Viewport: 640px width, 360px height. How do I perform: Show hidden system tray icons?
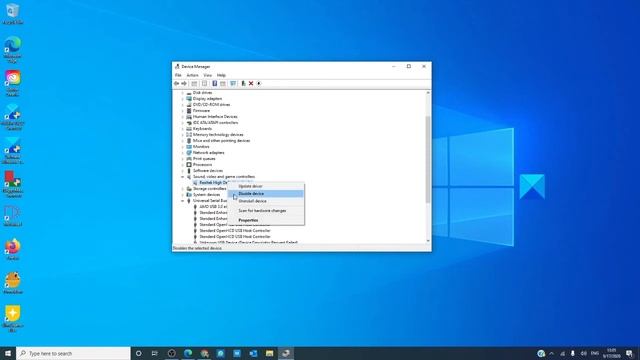point(551,353)
